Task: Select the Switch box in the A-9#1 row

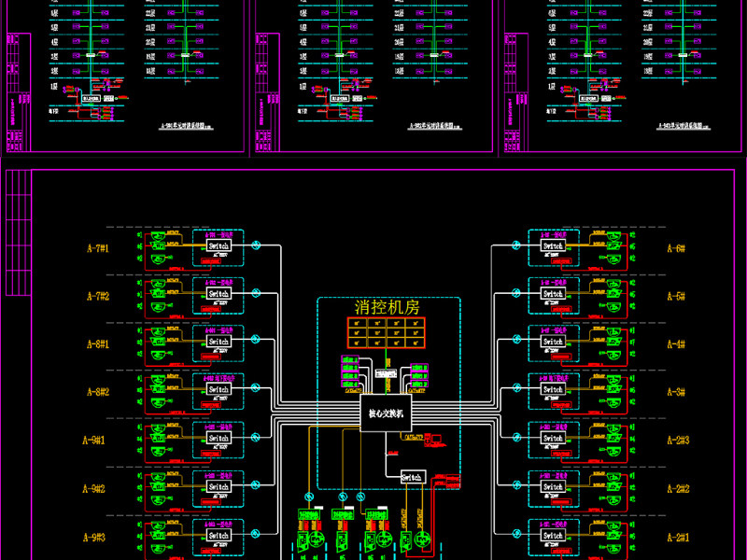Action: coord(218,438)
